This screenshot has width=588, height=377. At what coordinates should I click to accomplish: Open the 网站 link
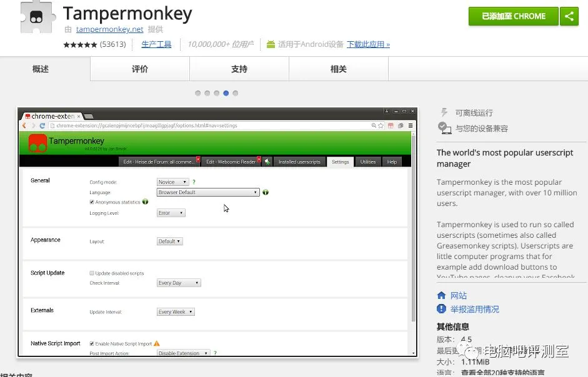click(x=459, y=295)
